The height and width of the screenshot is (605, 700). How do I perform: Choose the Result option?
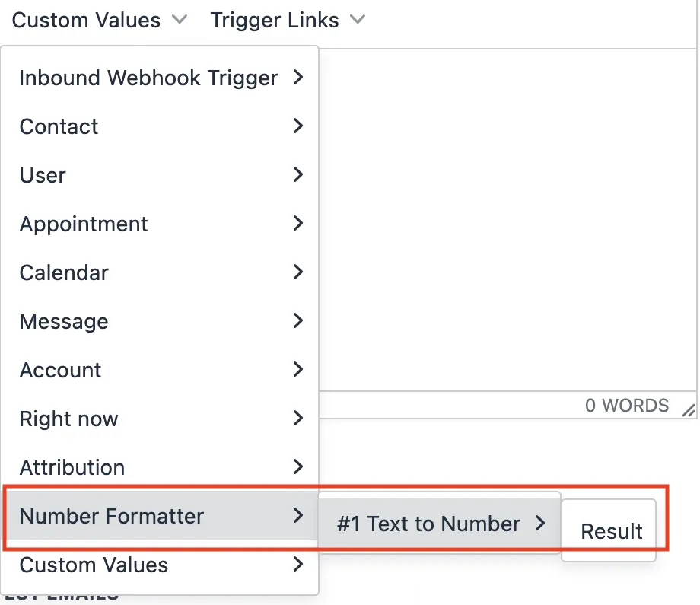coord(611,531)
